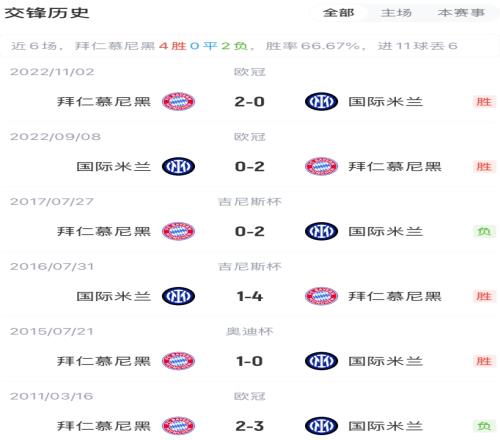The image size is (500, 440).
Task: Switch to the 主场 tab
Action: pyautogui.click(x=396, y=13)
